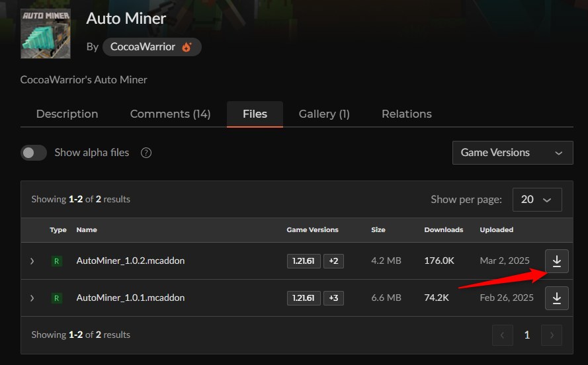
Task: Click the Game Versions column header
Action: click(312, 229)
